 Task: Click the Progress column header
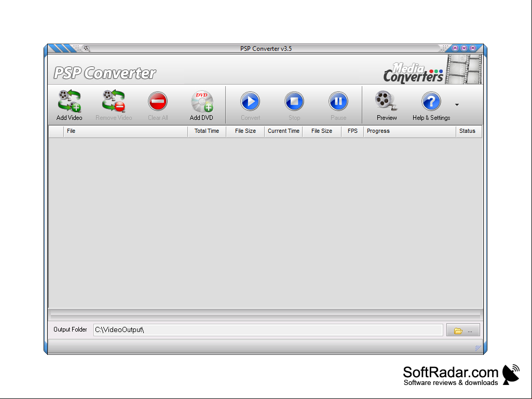[410, 131]
